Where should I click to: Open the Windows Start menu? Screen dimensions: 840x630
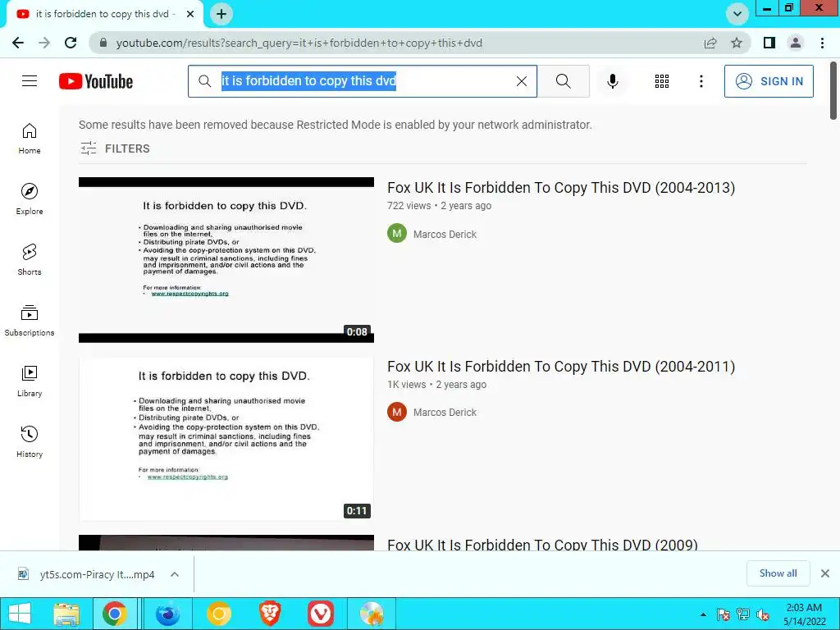pos(20,614)
